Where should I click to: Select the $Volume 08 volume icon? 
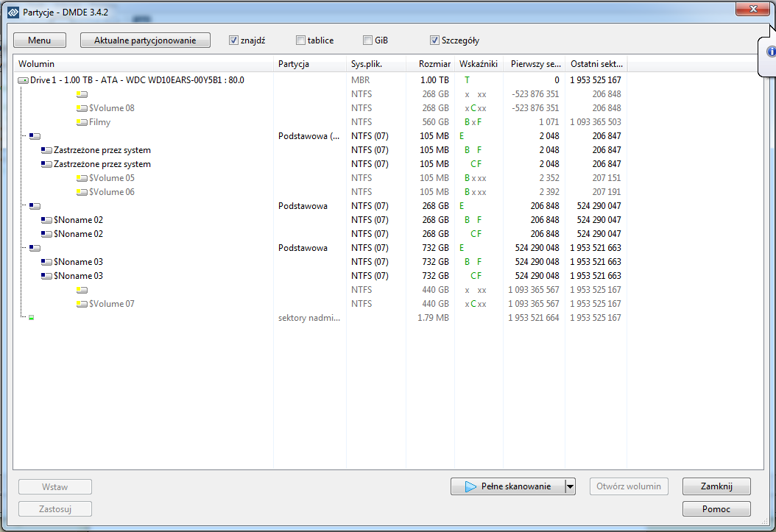coord(82,108)
